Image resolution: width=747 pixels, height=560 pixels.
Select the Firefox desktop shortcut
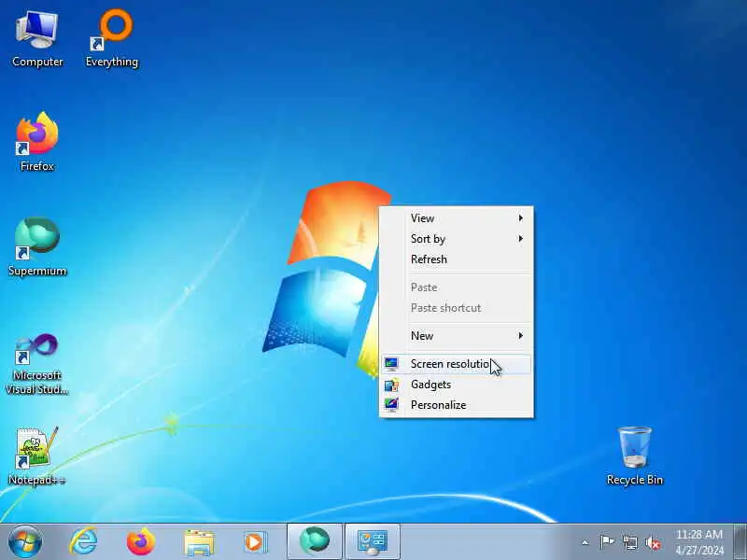point(37,142)
